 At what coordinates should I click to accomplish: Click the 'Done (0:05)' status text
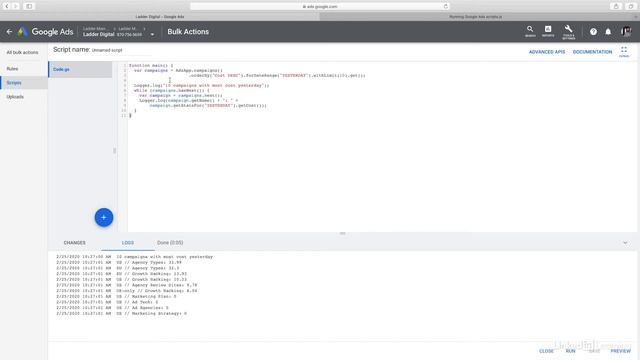(170, 243)
